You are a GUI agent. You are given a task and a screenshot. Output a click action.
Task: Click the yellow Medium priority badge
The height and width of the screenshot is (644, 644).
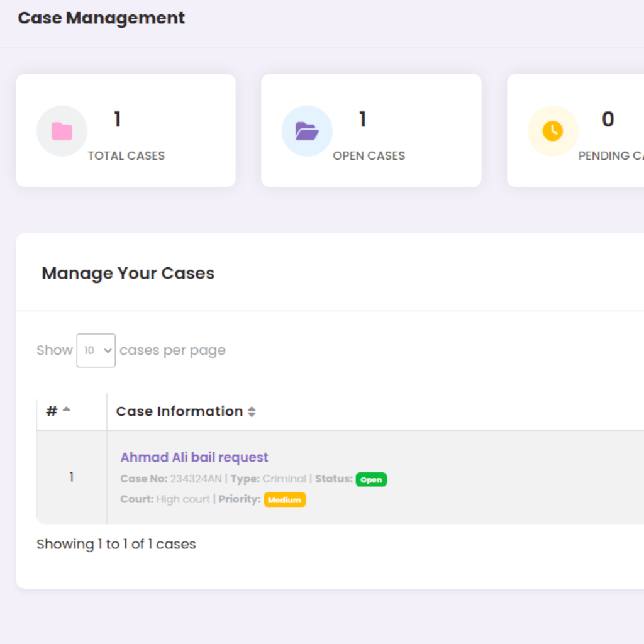[x=284, y=500]
